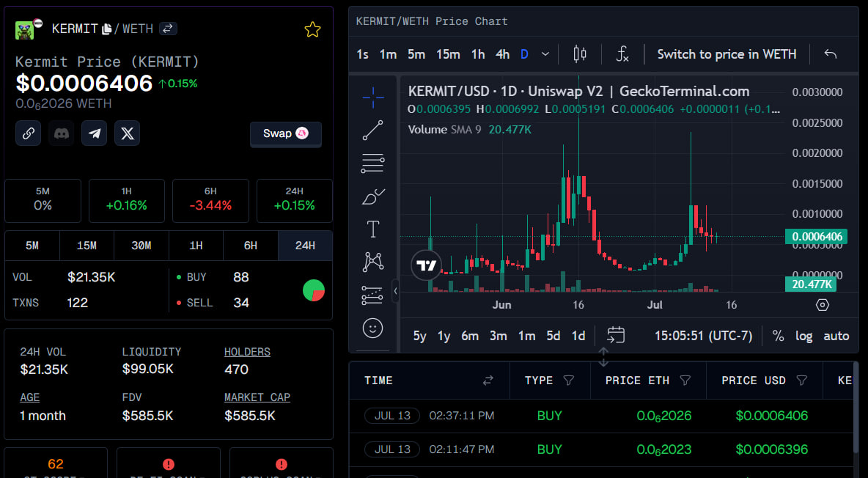Swap KERMIT/WETH pair order icon
Viewport: 868px width, 478px height.
pos(168,29)
